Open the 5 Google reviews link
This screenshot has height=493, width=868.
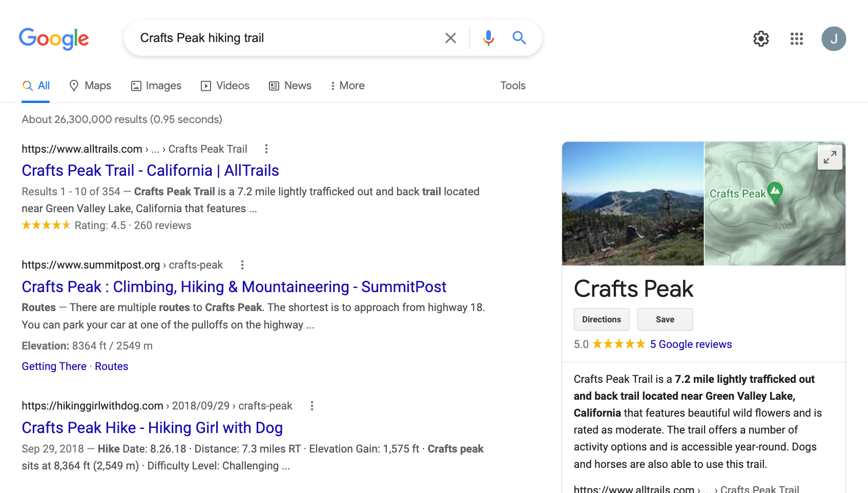691,344
